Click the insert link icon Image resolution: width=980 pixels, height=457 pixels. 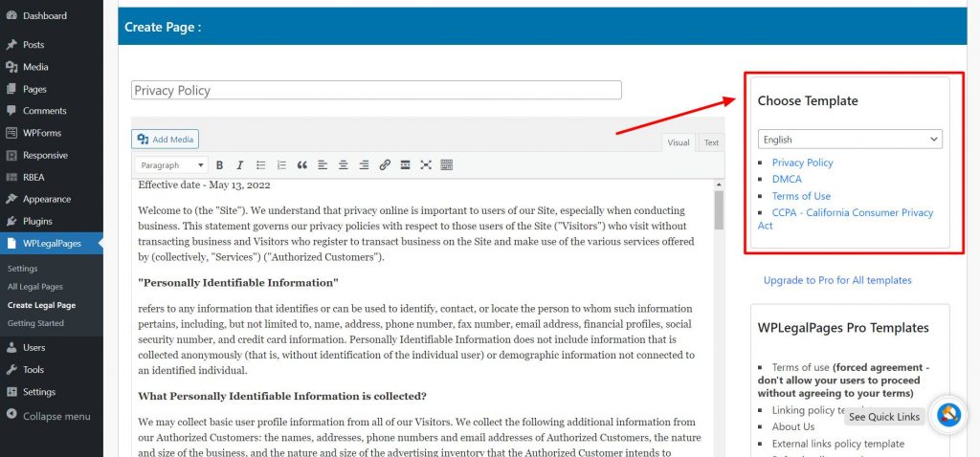pos(385,165)
